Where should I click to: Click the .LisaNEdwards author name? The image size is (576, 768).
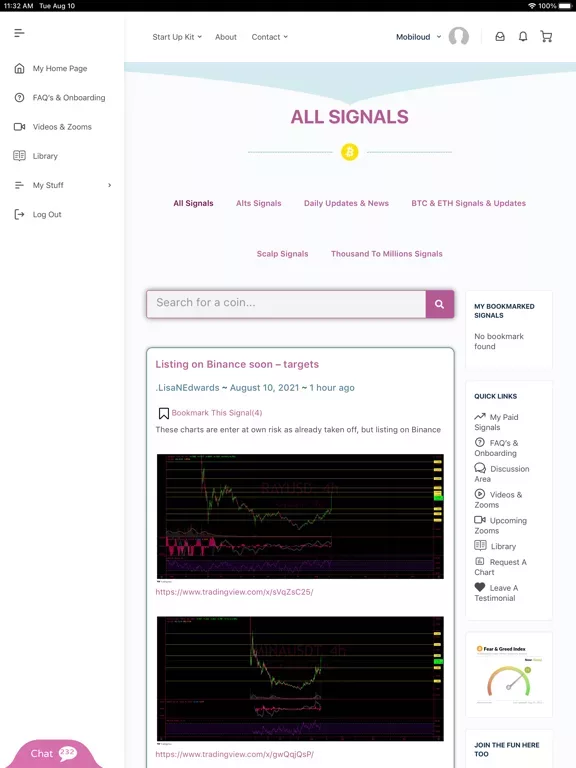(188, 387)
